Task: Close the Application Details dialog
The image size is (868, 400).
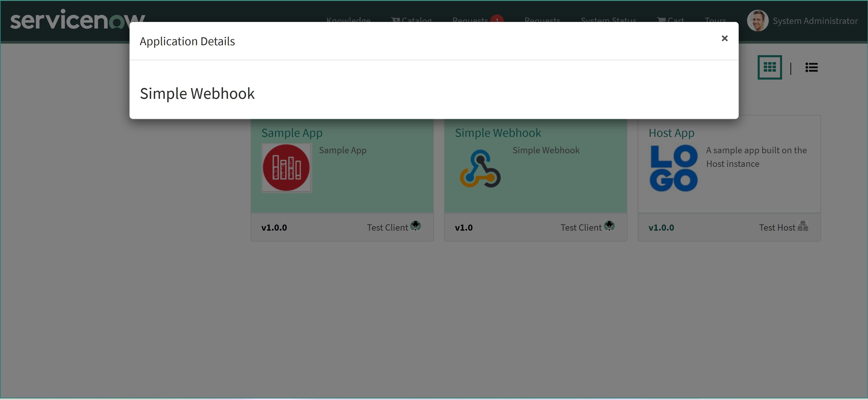Action: tap(724, 38)
